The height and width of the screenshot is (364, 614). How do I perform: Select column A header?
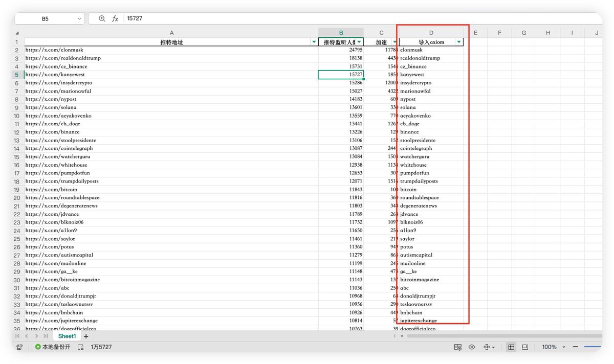pos(171,33)
